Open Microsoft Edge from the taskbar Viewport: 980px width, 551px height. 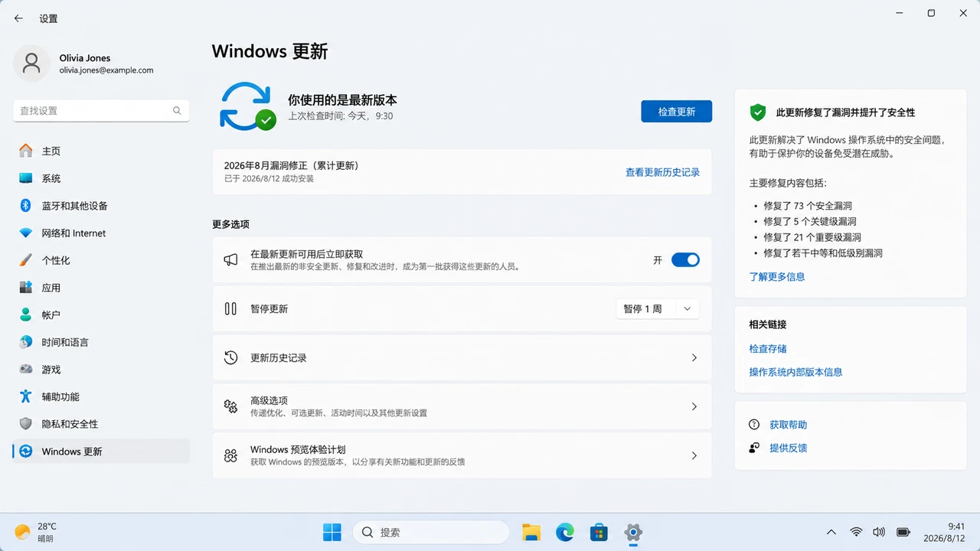pyautogui.click(x=565, y=532)
